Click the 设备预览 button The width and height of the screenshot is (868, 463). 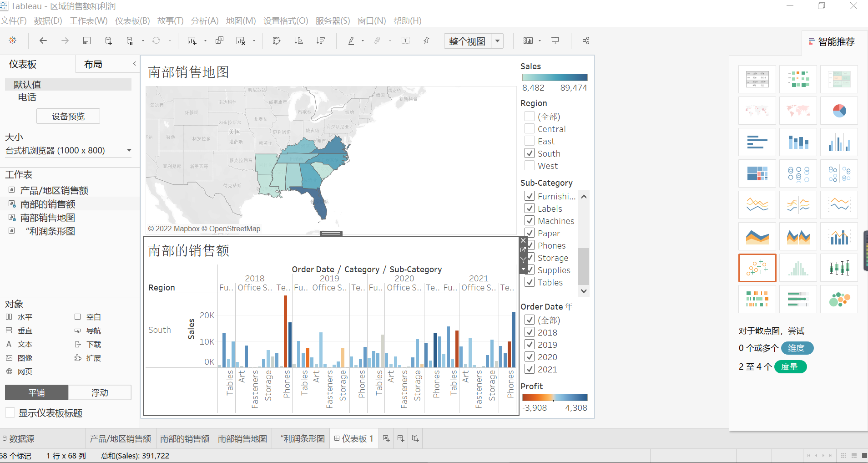click(68, 117)
